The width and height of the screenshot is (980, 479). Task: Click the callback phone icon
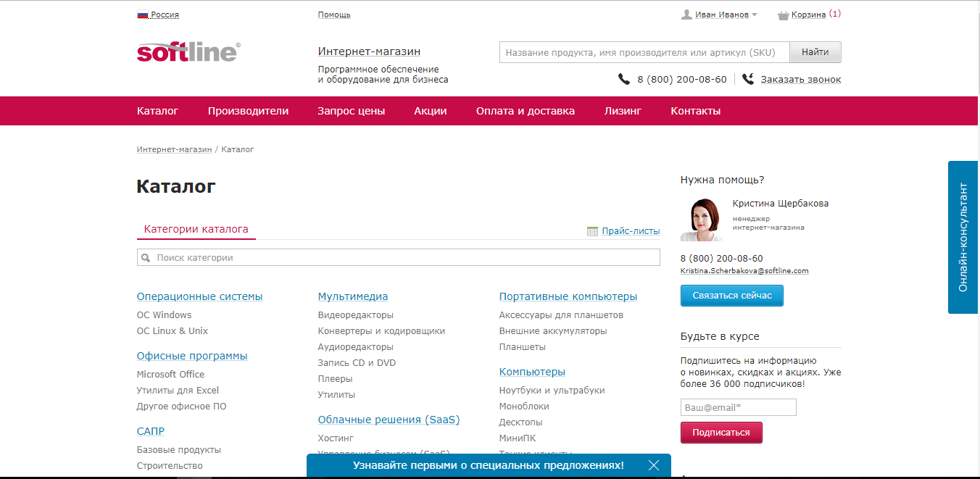[748, 79]
